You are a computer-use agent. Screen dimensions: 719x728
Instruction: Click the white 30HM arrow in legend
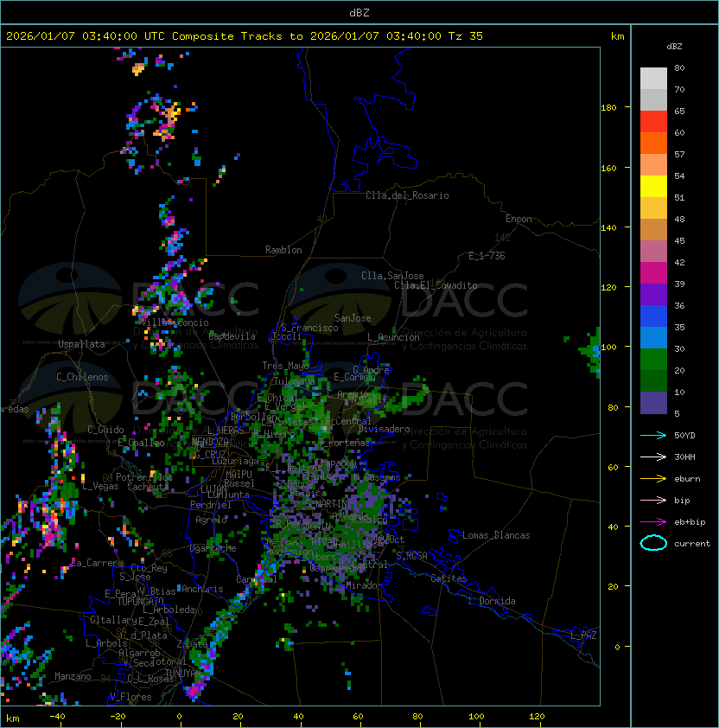point(653,457)
